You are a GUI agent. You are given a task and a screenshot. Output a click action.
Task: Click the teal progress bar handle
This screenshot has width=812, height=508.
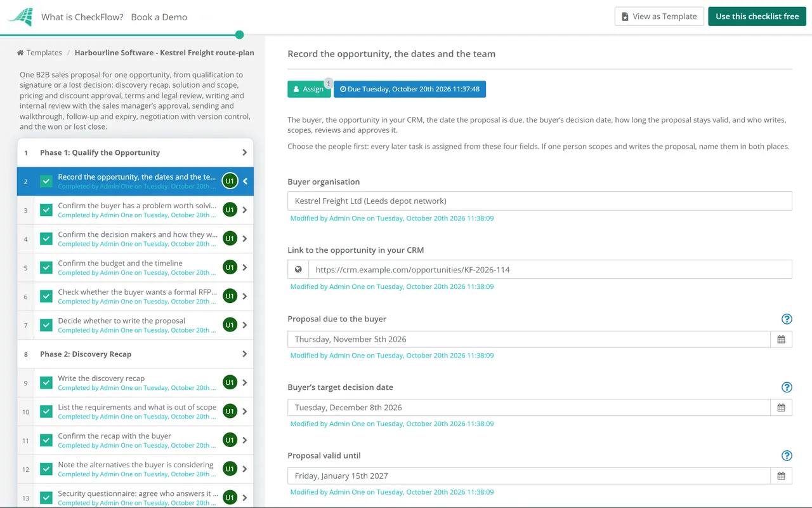pos(239,35)
